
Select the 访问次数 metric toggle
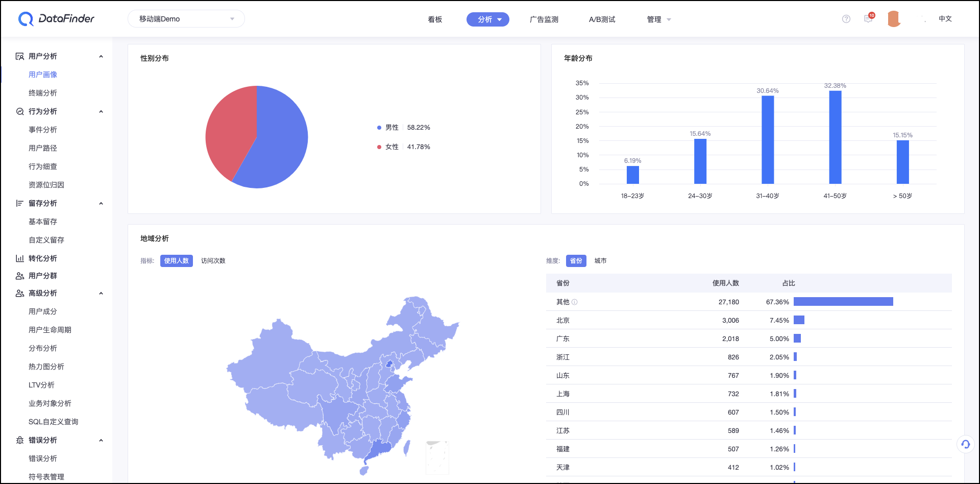pyautogui.click(x=213, y=261)
